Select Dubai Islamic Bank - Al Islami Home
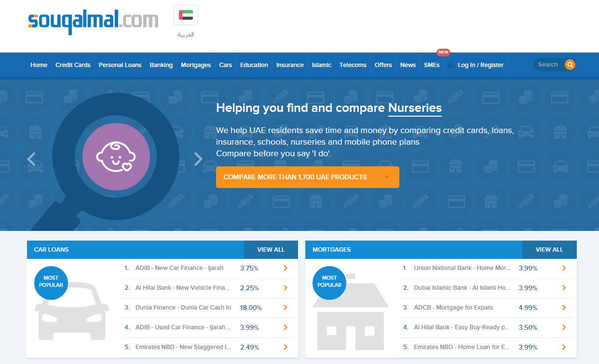Image resolution: width=599 pixels, height=364 pixels. click(x=462, y=288)
